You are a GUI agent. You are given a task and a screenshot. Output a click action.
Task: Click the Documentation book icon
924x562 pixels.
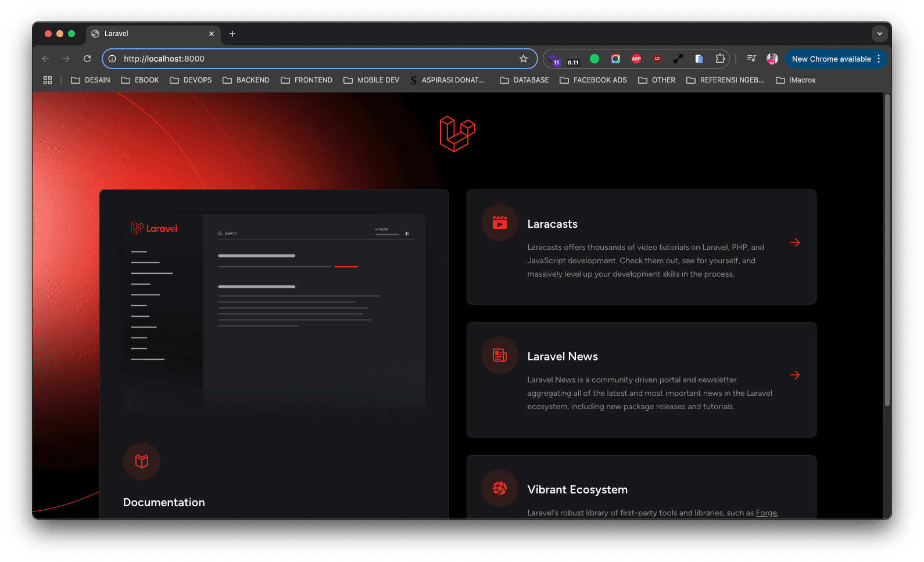[142, 461]
